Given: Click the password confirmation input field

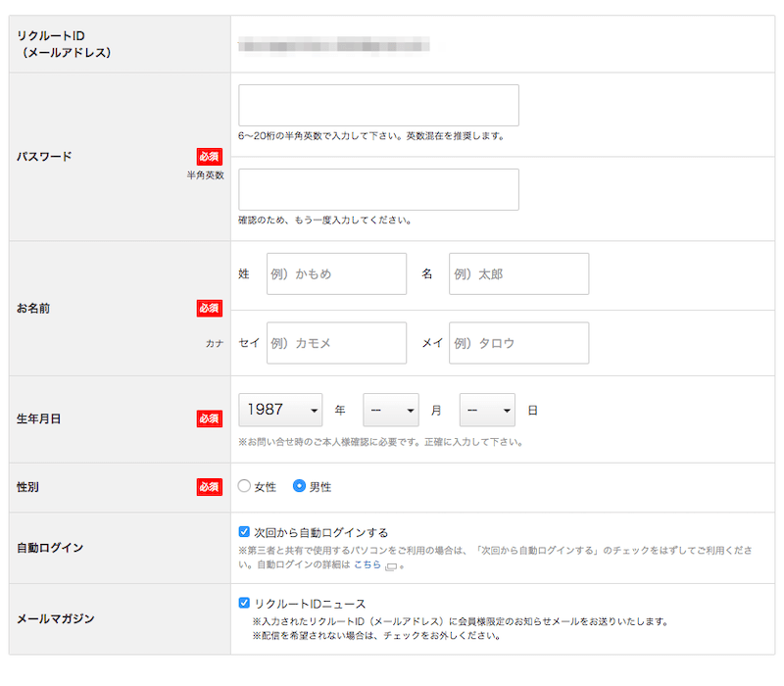Looking at the screenshot, I should 378,189.
